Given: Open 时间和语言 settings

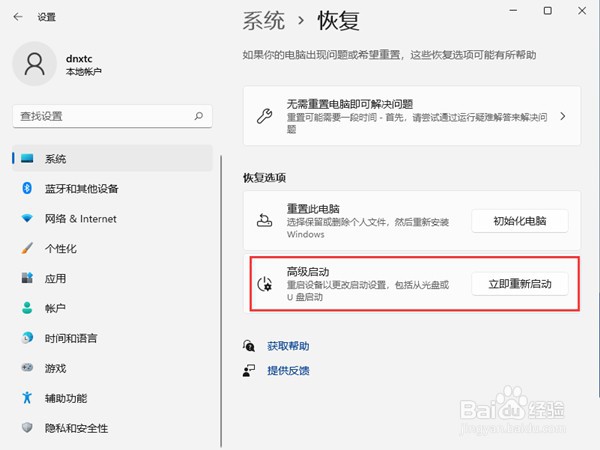Looking at the screenshot, I should 112,338.
